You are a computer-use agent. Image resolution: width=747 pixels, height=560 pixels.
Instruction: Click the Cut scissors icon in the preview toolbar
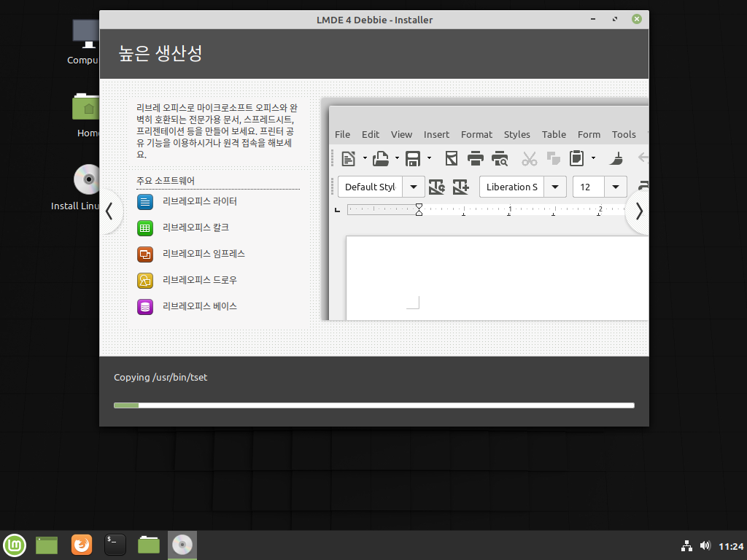pyautogui.click(x=529, y=158)
